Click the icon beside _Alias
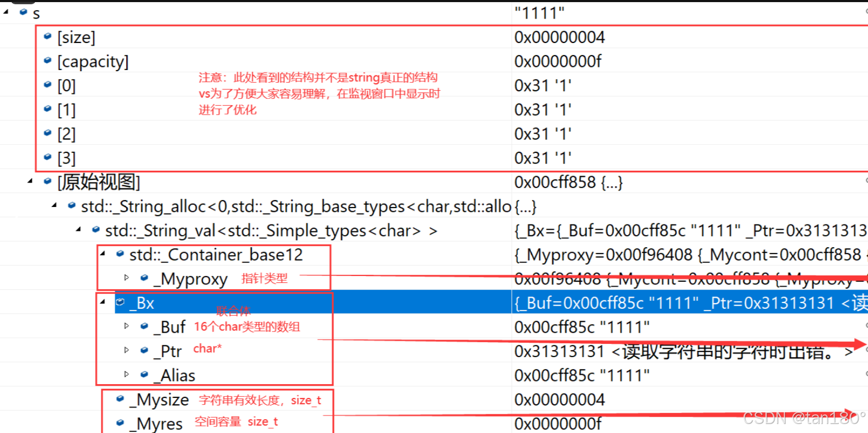Image resolution: width=868 pixels, height=433 pixels. (144, 375)
